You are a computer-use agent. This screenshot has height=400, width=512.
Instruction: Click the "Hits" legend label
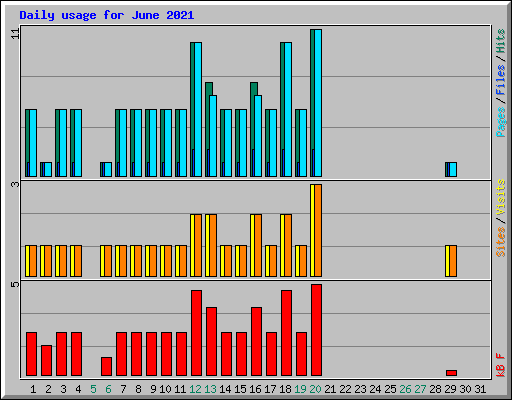(501, 41)
